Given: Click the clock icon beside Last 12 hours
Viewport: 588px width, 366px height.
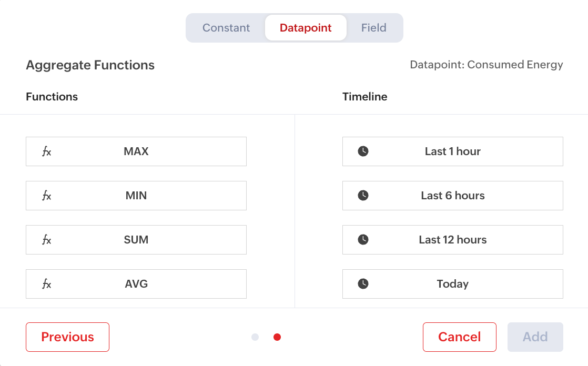Looking at the screenshot, I should pos(363,240).
